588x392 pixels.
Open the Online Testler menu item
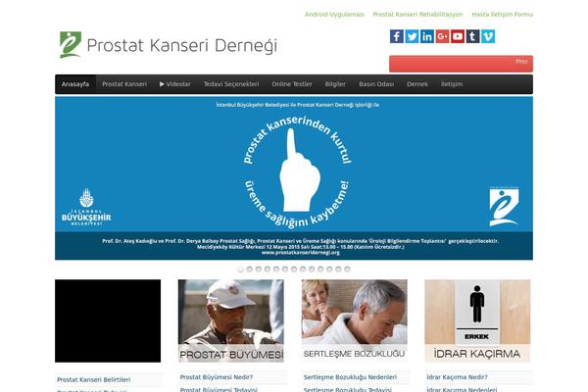[292, 84]
